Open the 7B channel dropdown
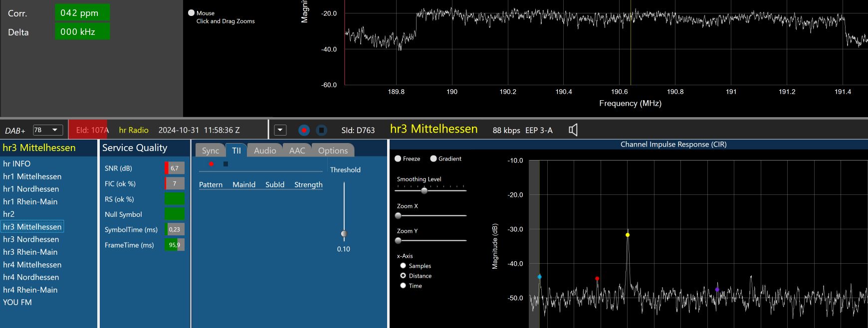The image size is (868, 328). tap(48, 130)
